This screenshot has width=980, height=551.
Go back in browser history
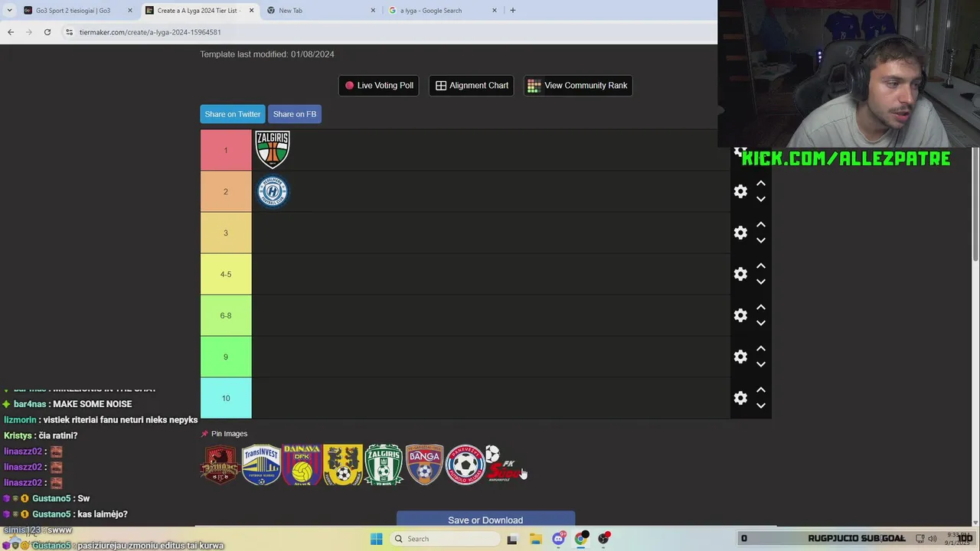point(11,32)
